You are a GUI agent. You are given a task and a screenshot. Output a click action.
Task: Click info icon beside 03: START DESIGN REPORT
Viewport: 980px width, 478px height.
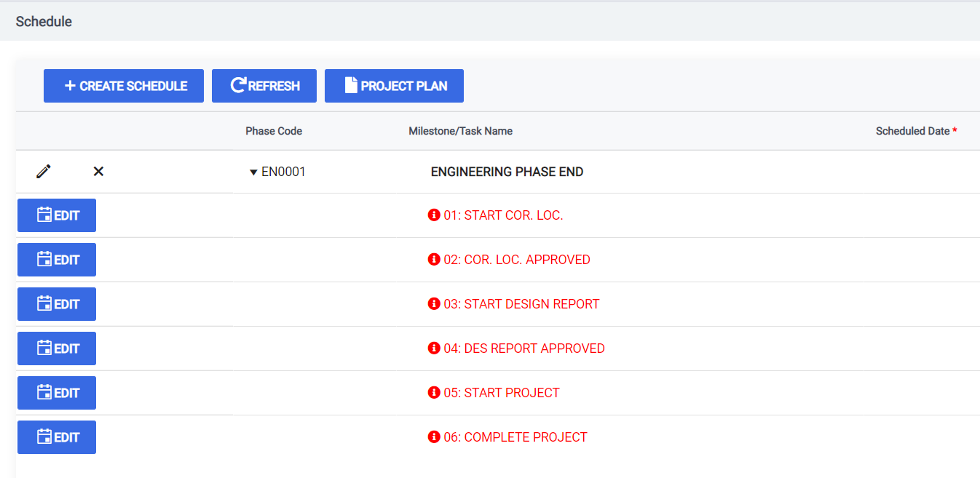pos(434,304)
